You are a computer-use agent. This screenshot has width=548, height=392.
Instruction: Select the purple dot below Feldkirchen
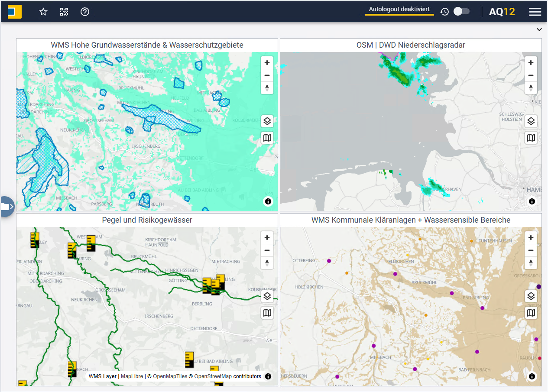[x=395, y=274]
